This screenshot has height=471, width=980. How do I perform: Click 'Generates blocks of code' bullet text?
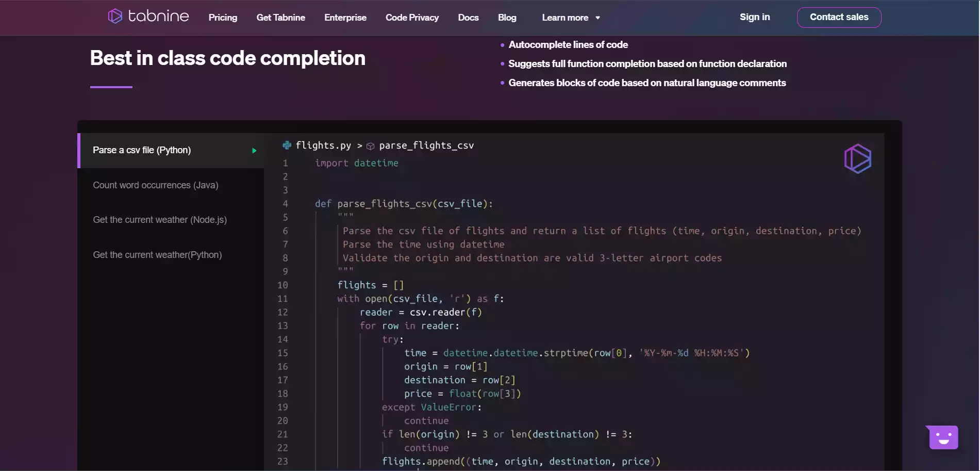647,83
